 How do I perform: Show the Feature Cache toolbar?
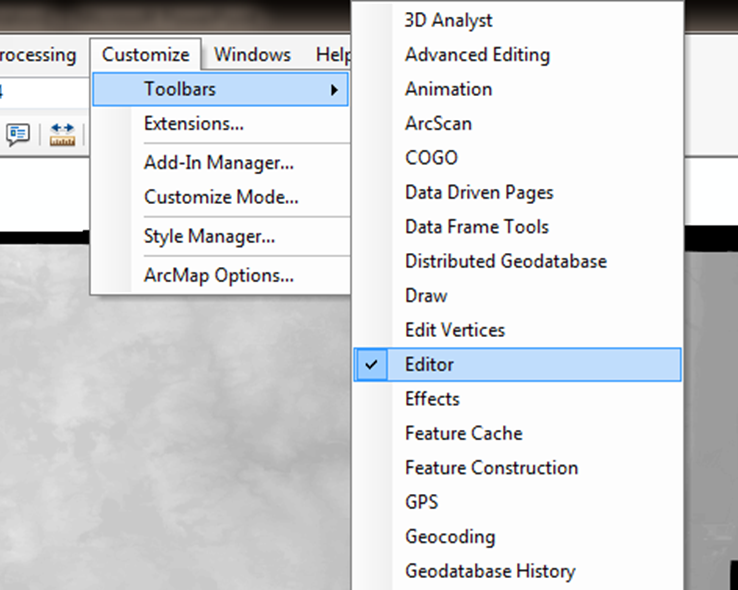click(517, 433)
